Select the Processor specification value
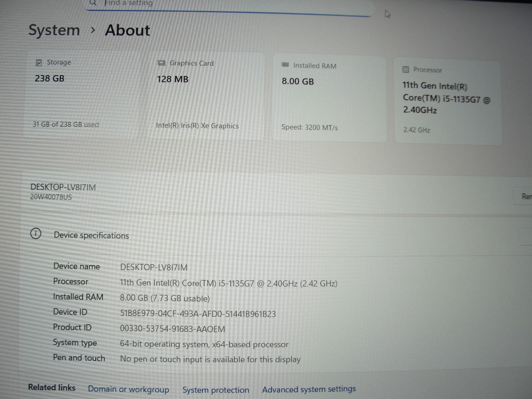This screenshot has width=532, height=399. pos(228,283)
